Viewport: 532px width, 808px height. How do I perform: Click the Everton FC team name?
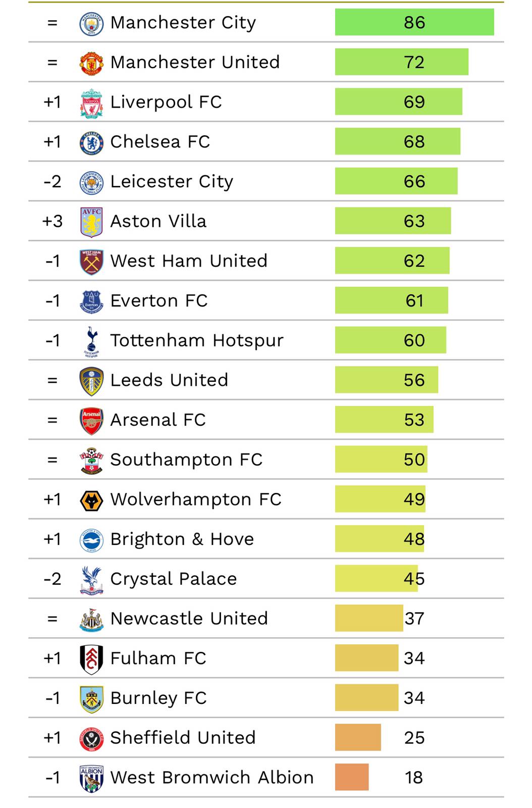(x=159, y=301)
